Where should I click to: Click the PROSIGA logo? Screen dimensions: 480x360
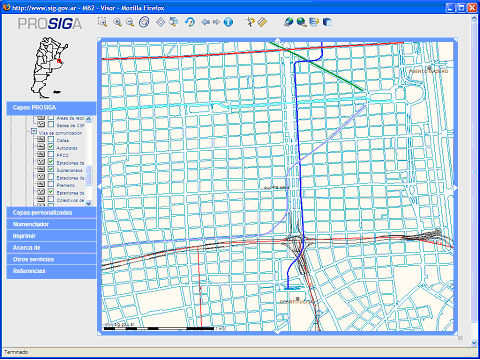pyautogui.click(x=50, y=24)
